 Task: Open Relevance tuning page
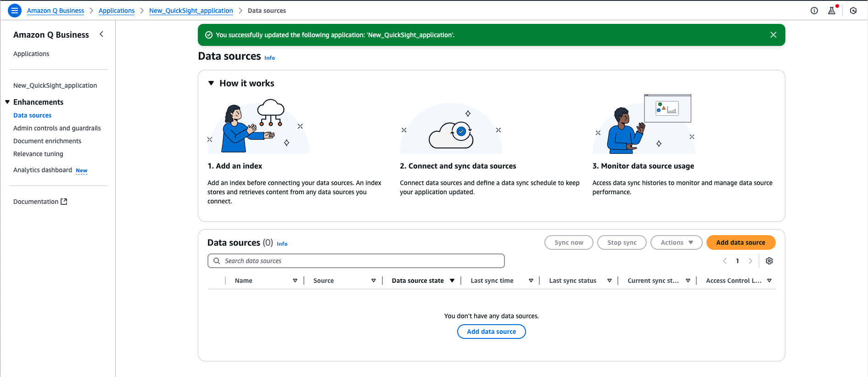tap(38, 154)
